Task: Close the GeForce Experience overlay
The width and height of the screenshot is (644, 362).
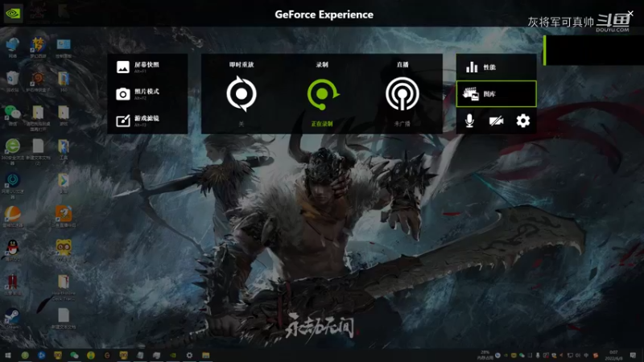Action: coord(630,14)
